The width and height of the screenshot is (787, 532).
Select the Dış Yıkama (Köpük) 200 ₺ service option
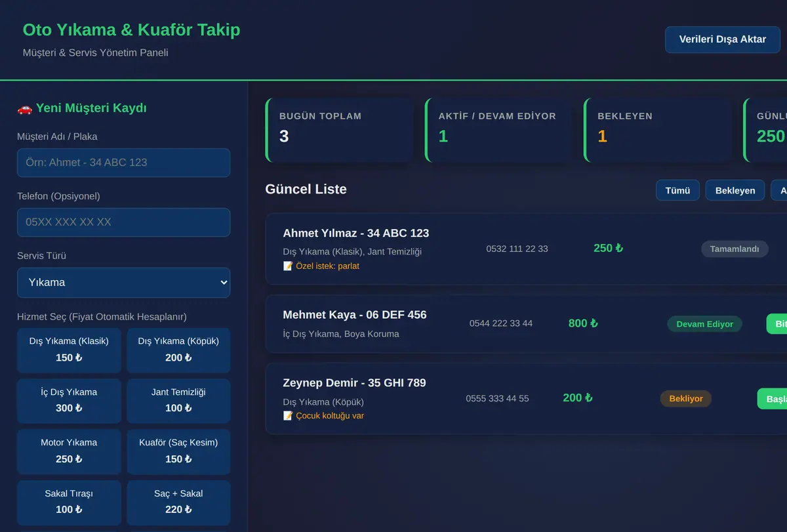pos(178,350)
